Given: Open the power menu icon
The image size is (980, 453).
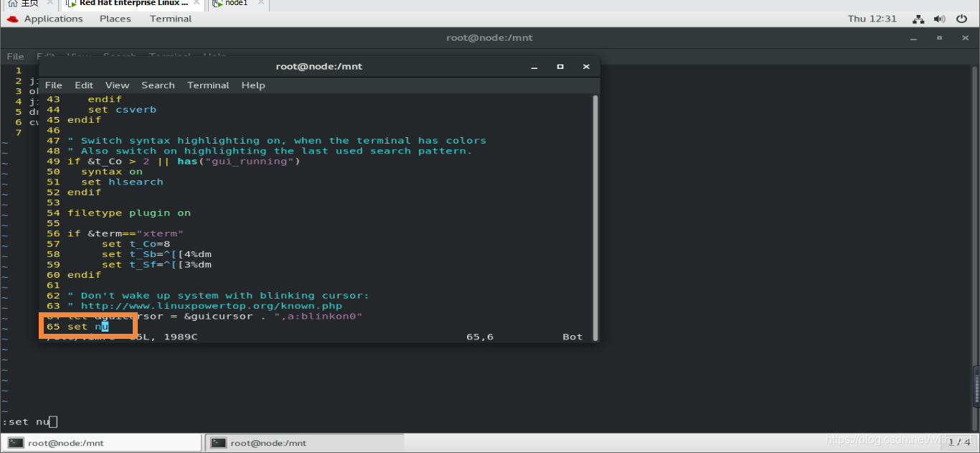Looking at the screenshot, I should click(961, 19).
